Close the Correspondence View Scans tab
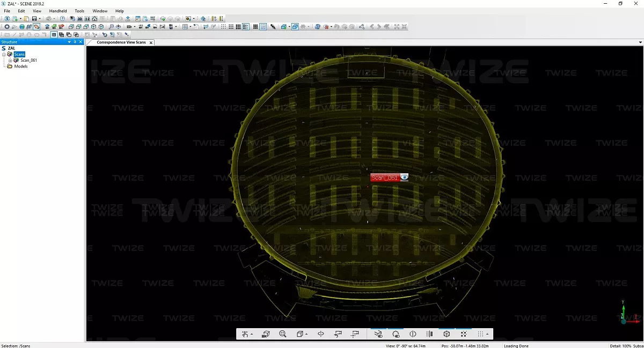Viewport: 644px width, 348px height. (151, 42)
